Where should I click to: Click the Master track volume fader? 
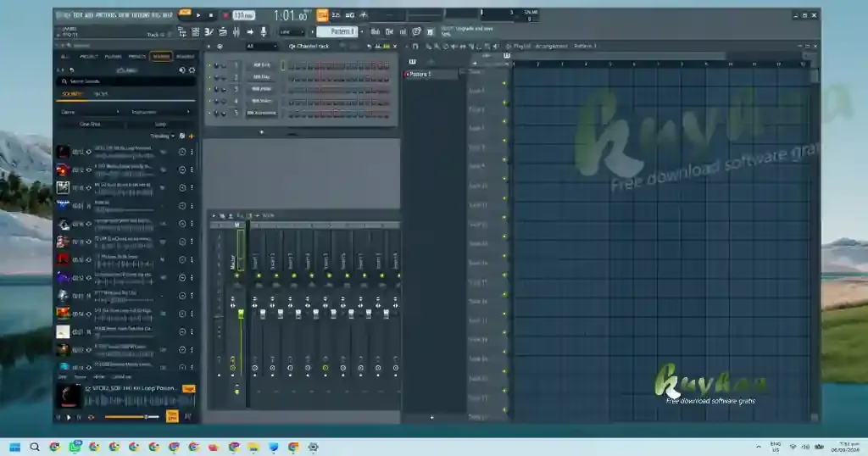(x=241, y=314)
